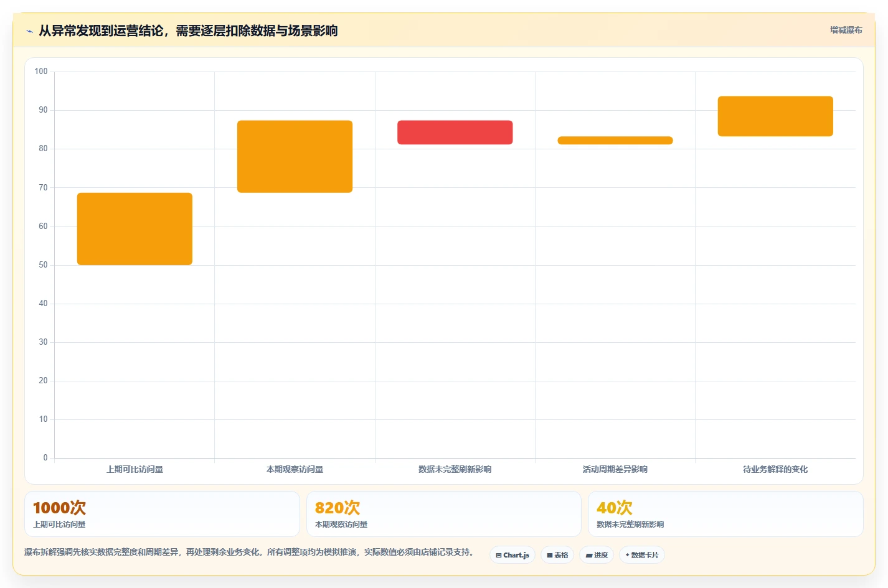The width and height of the screenshot is (888, 588).
Task: Click the 增减瀑布 label in header
Action: coord(846,30)
